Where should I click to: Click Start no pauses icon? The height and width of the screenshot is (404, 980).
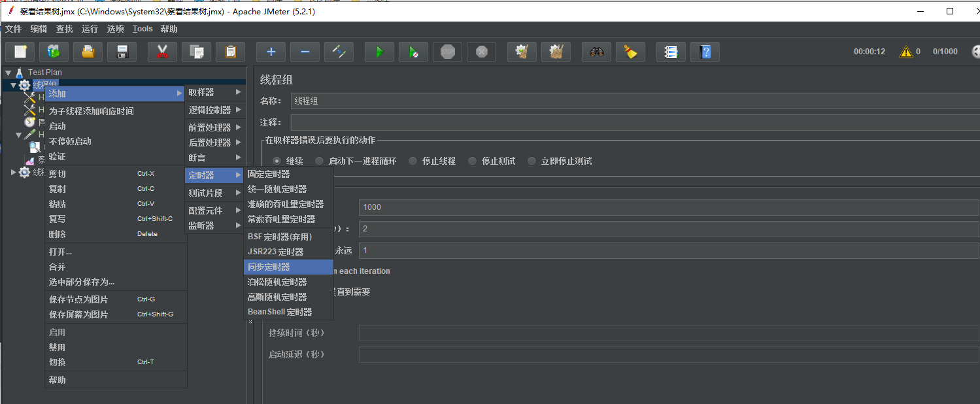coord(413,52)
